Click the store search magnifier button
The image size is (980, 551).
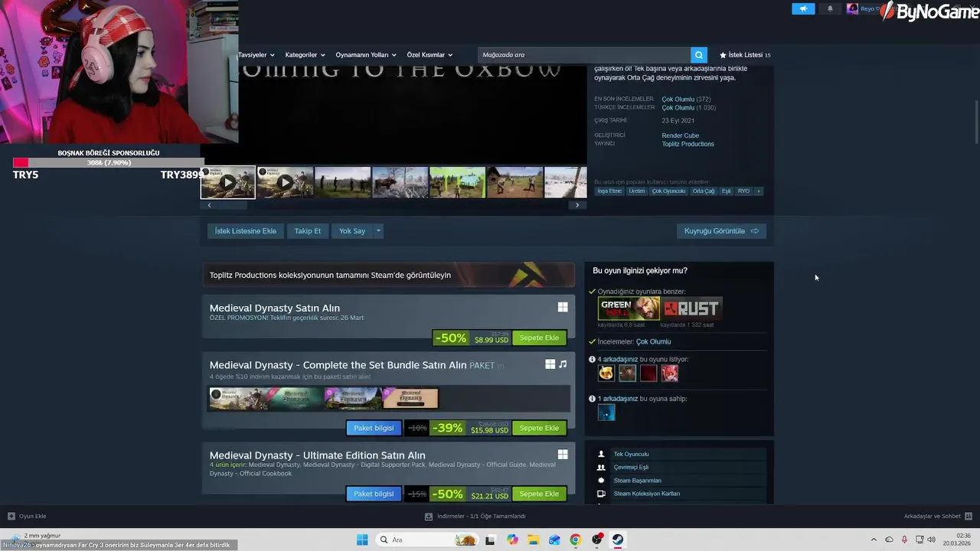click(x=698, y=55)
